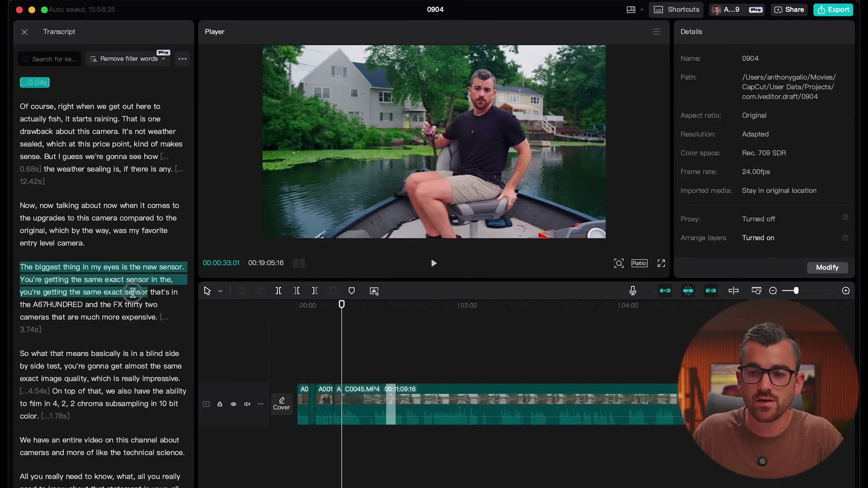Open the pointer tool mode dropdown arrow
The width and height of the screenshot is (868, 488).
point(220,291)
